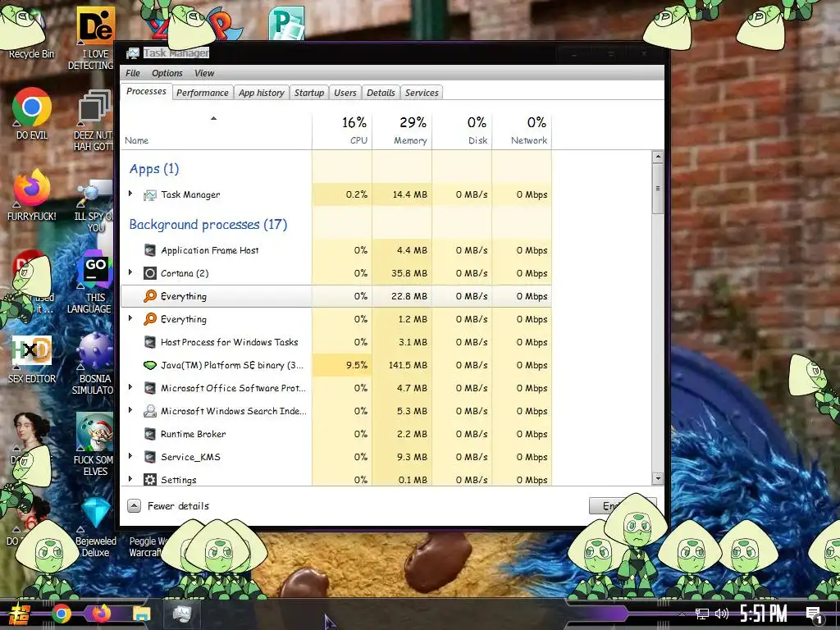The width and height of the screenshot is (840, 630).
Task: Switch to the Performance tab
Action: click(x=203, y=93)
